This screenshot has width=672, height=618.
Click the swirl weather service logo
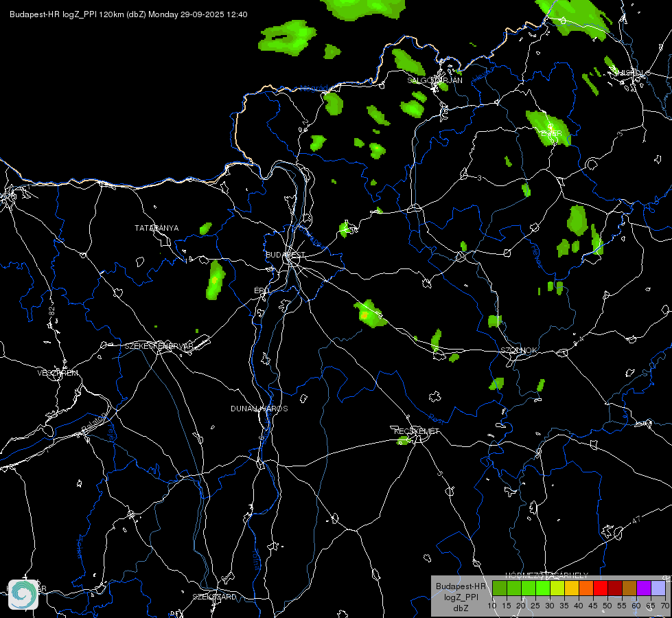[x=23, y=594]
